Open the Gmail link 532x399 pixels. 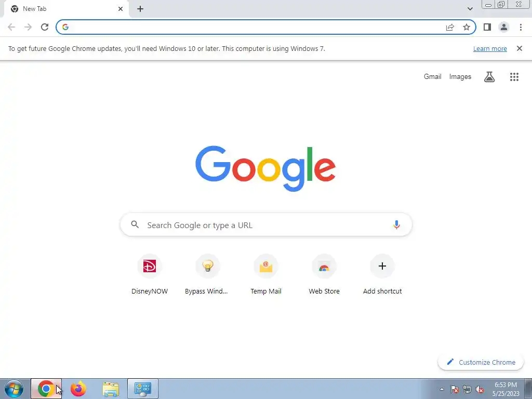pyautogui.click(x=433, y=77)
